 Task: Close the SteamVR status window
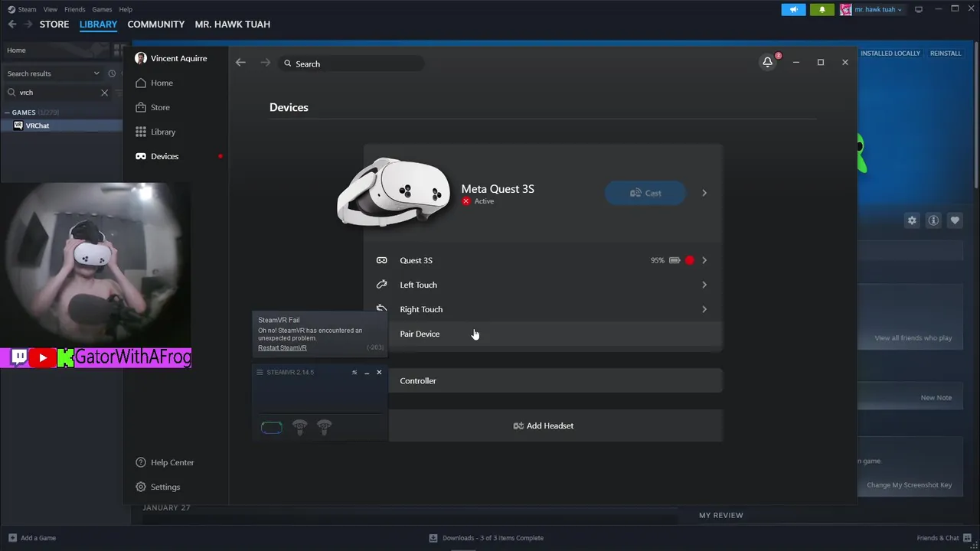pyautogui.click(x=379, y=372)
